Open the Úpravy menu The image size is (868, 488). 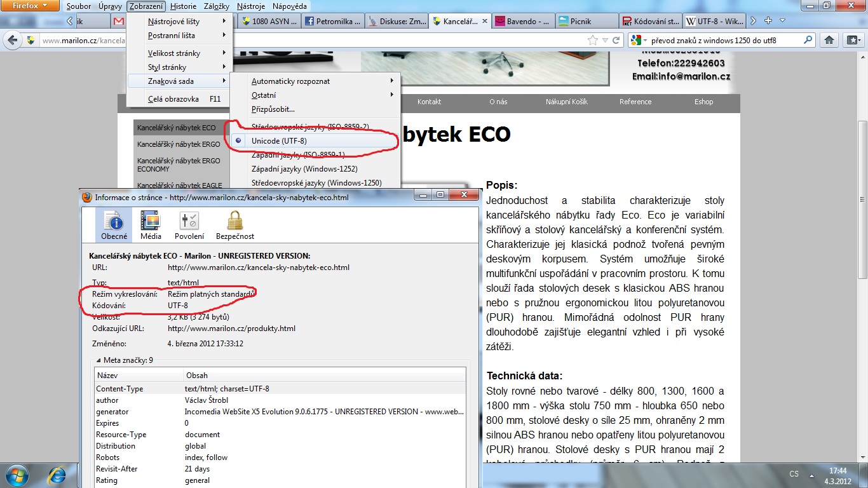111,6
